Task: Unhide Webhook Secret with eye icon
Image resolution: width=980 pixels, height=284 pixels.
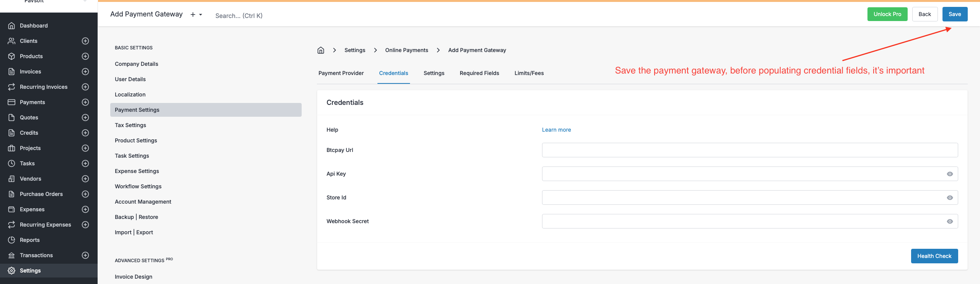Action: [x=950, y=221]
